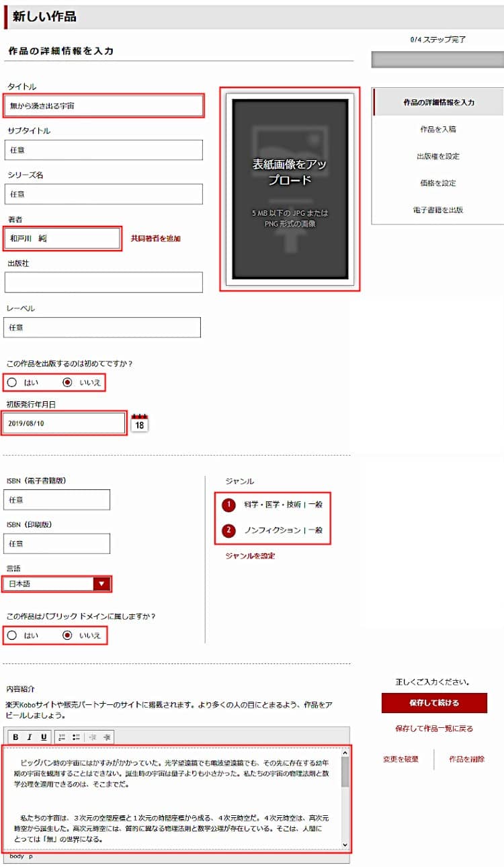Open the 作品を入稿 step

tap(437, 129)
